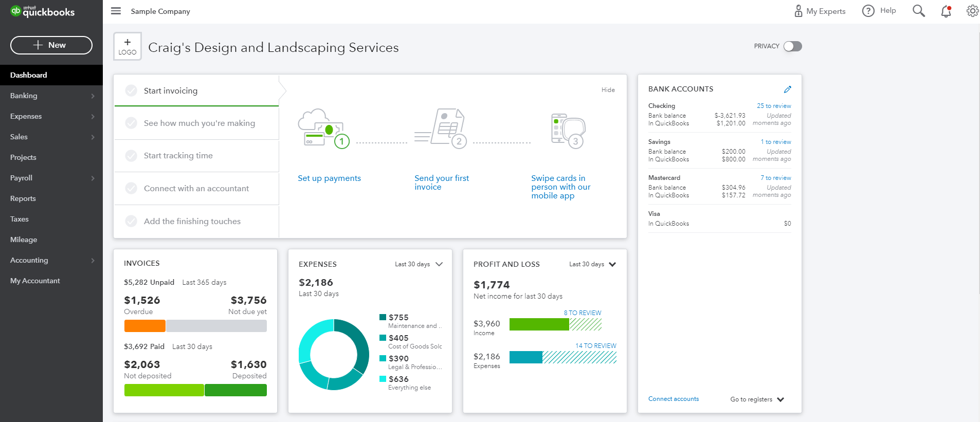Click the $636 Everything else legend swatch
980x422 pixels.
(x=383, y=379)
